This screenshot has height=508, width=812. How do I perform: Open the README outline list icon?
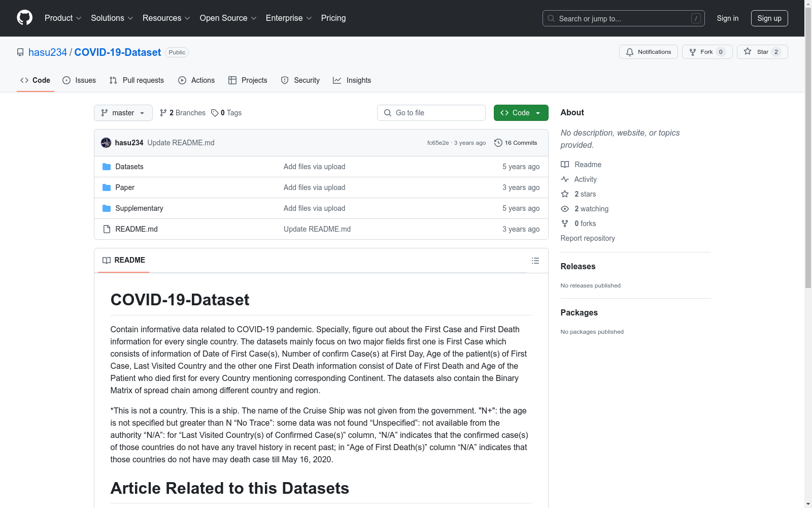coord(535,261)
